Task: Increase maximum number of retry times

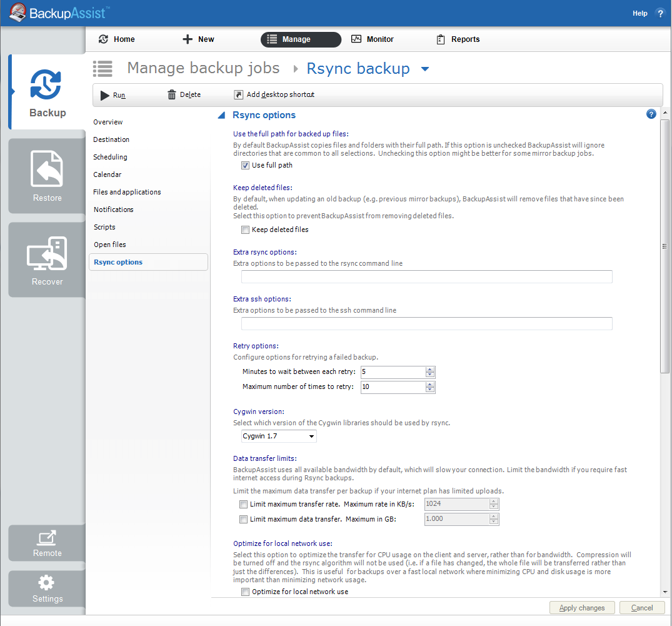Action: (430, 384)
